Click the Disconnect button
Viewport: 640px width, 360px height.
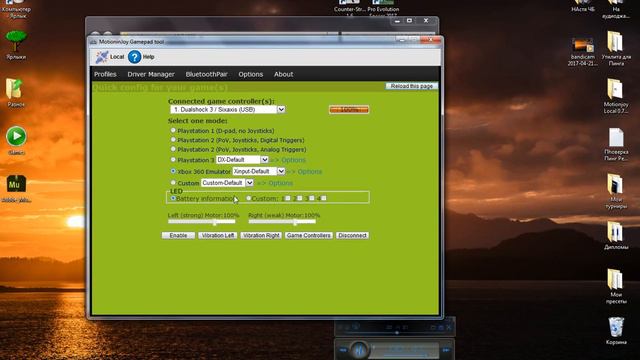coord(352,236)
